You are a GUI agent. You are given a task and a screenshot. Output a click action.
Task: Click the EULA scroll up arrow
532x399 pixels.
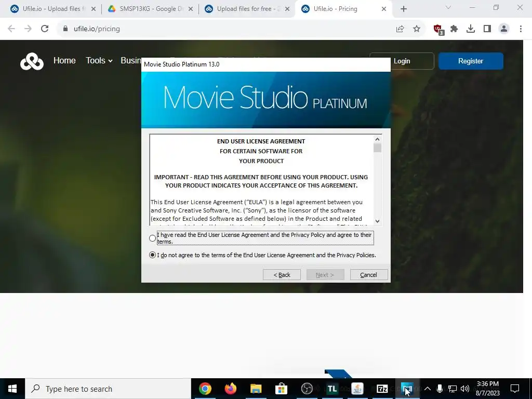point(377,139)
